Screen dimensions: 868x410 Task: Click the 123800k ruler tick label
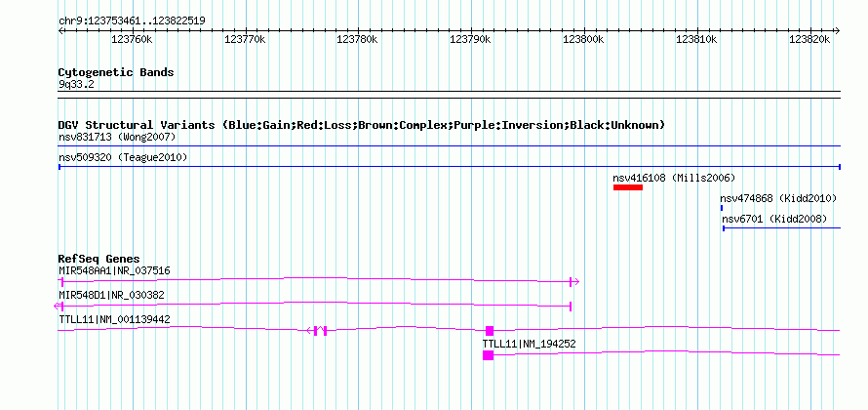click(583, 39)
